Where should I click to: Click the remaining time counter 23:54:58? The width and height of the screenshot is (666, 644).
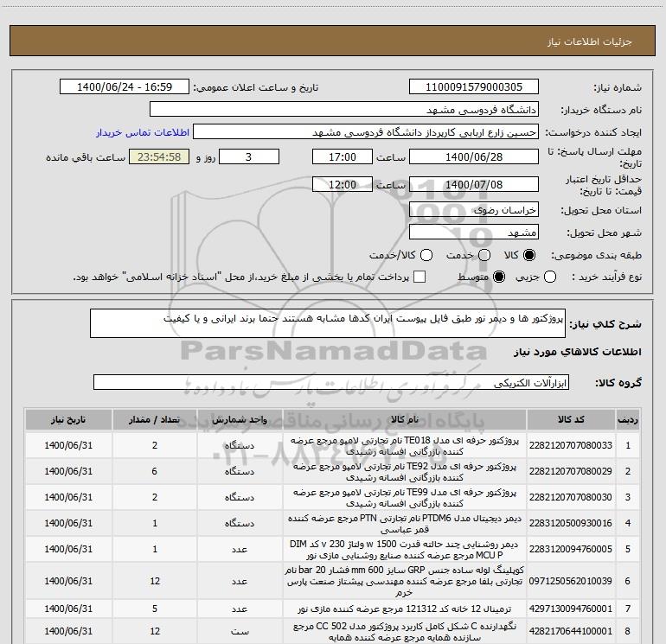pos(159,156)
